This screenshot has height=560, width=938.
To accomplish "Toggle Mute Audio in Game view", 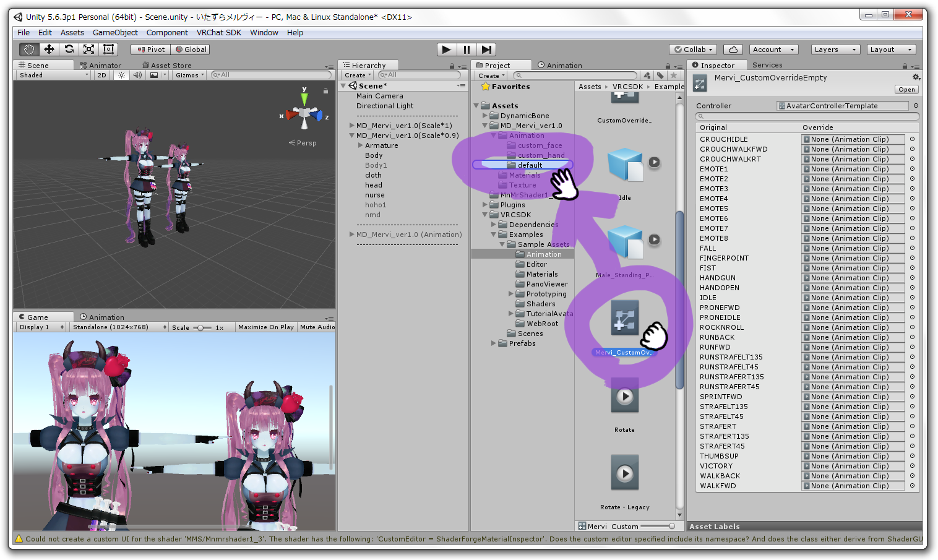I will click(317, 327).
